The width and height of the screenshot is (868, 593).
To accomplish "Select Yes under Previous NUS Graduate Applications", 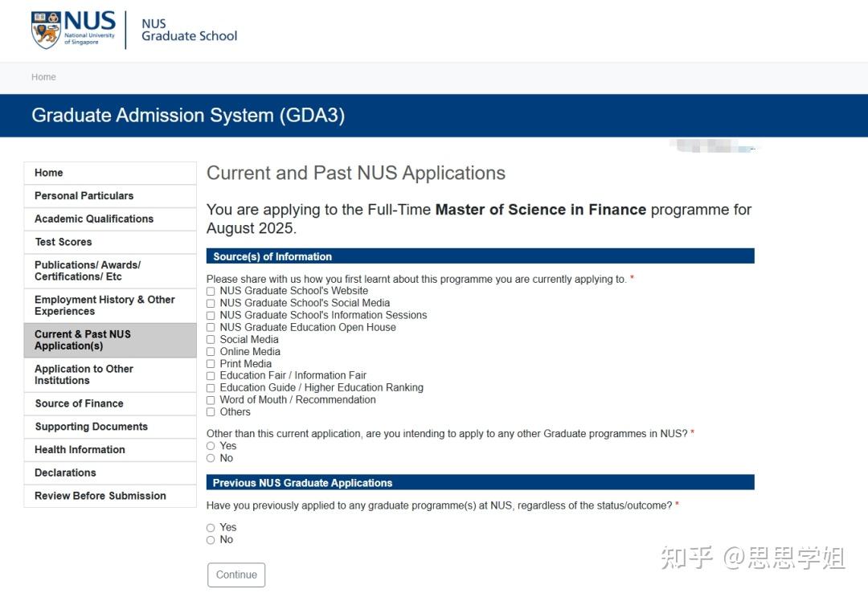I will (210, 527).
